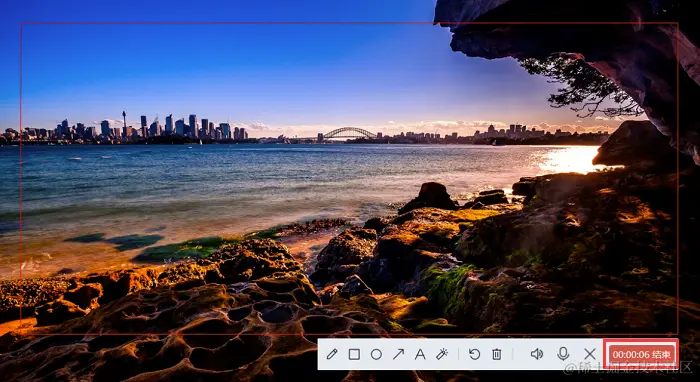Click the tall Sydney Tower in the skyline
Image resolution: width=700 pixels, height=382 pixels.
tap(124, 124)
